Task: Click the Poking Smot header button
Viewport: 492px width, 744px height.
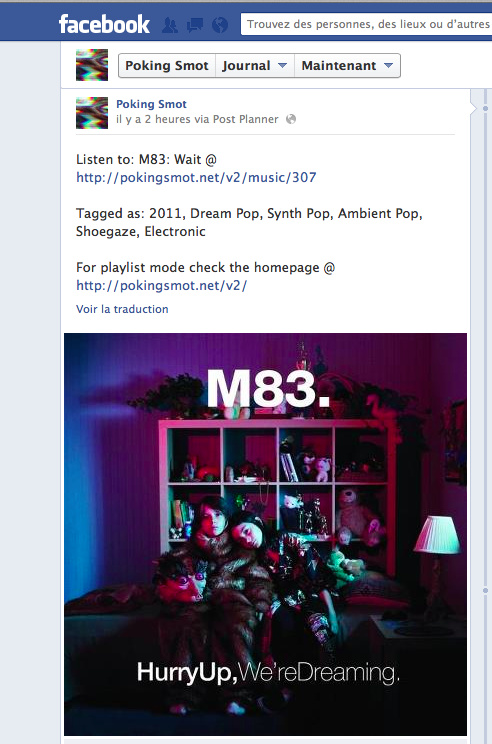Action: pyautogui.click(x=167, y=65)
